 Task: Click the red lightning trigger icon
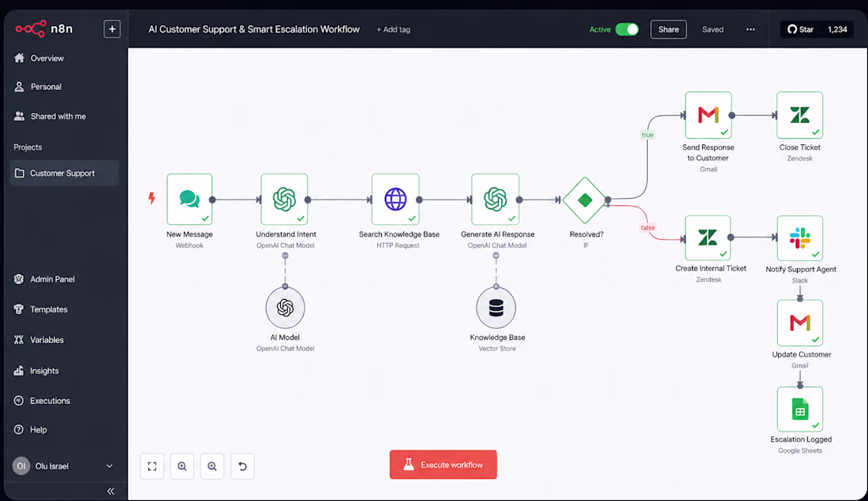point(152,198)
